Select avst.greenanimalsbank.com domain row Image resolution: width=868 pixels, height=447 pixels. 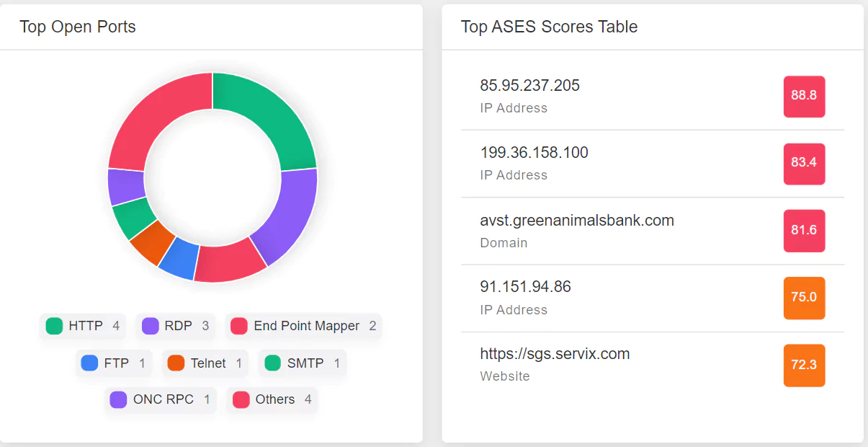point(653,231)
